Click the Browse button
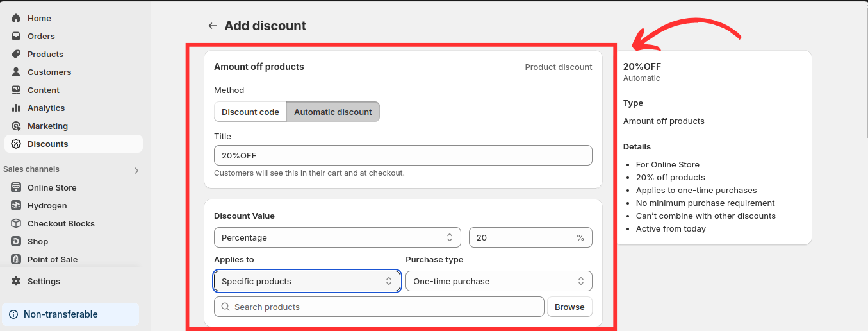The width and height of the screenshot is (868, 331). point(569,307)
